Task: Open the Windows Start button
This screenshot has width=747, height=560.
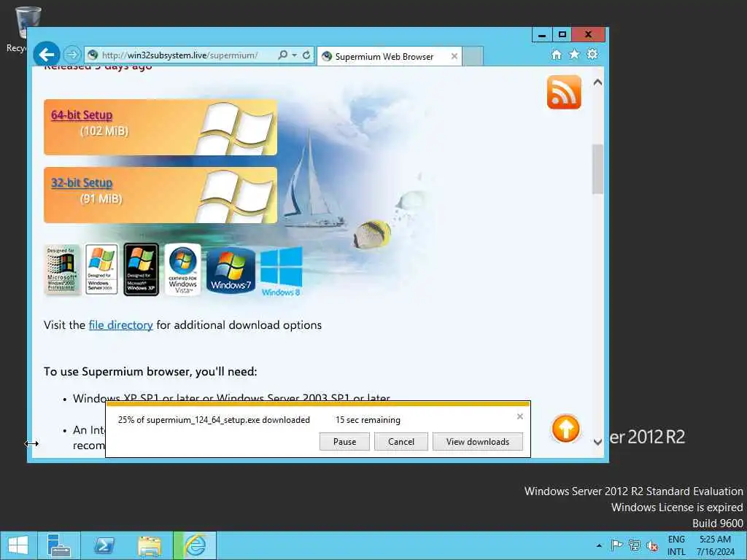Action: point(18,545)
